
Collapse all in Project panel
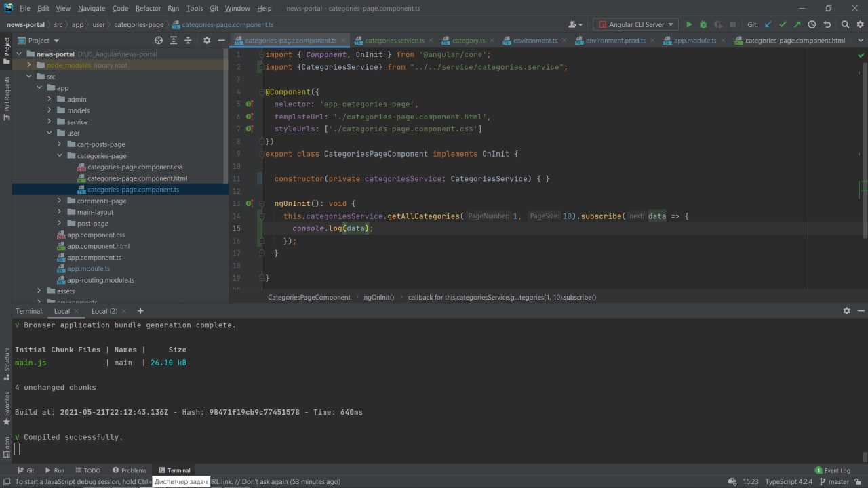189,41
